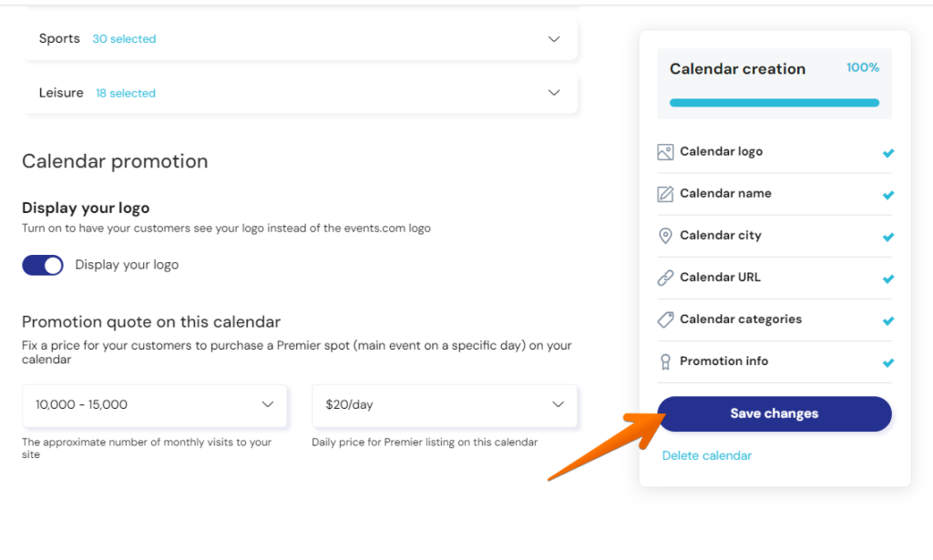Click the 30 selected text in Sports
Viewport: 933px width, 560px height.
(124, 39)
